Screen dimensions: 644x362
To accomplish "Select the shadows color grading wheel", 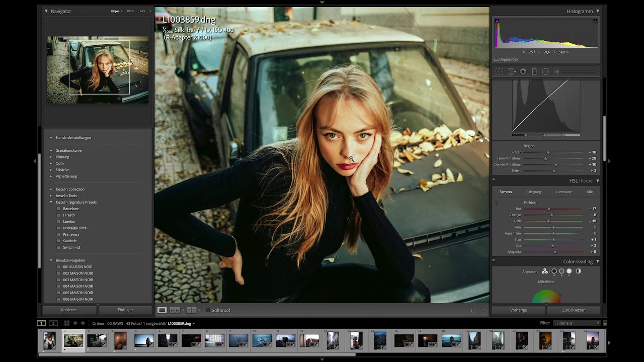I will [x=554, y=271].
